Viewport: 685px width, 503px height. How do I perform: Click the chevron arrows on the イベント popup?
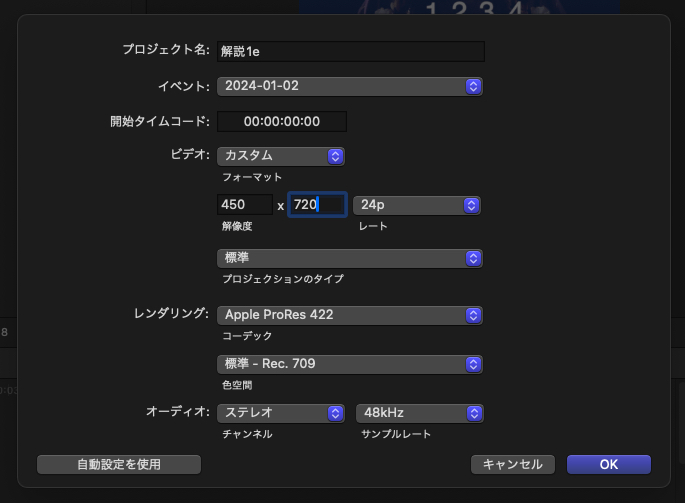[474, 87]
